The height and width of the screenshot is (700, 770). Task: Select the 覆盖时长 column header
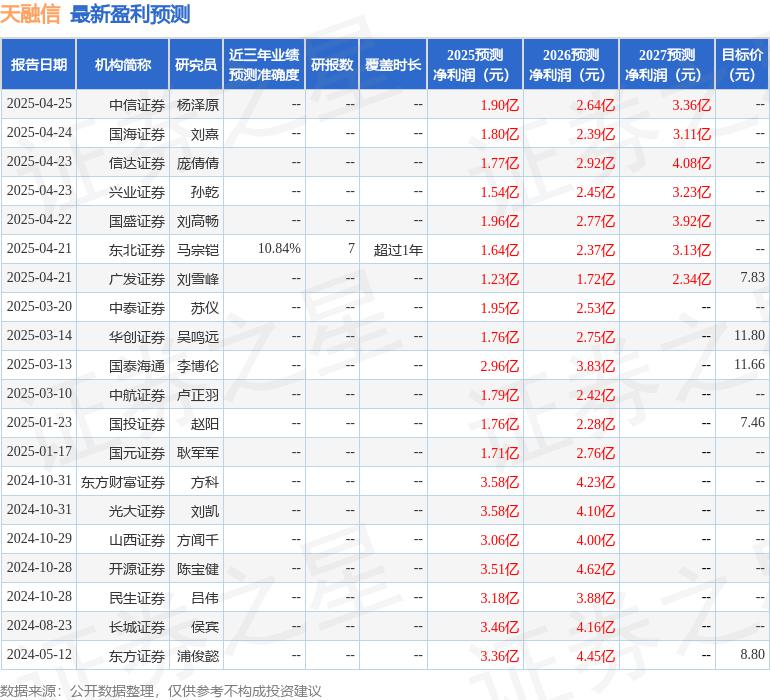pyautogui.click(x=393, y=64)
